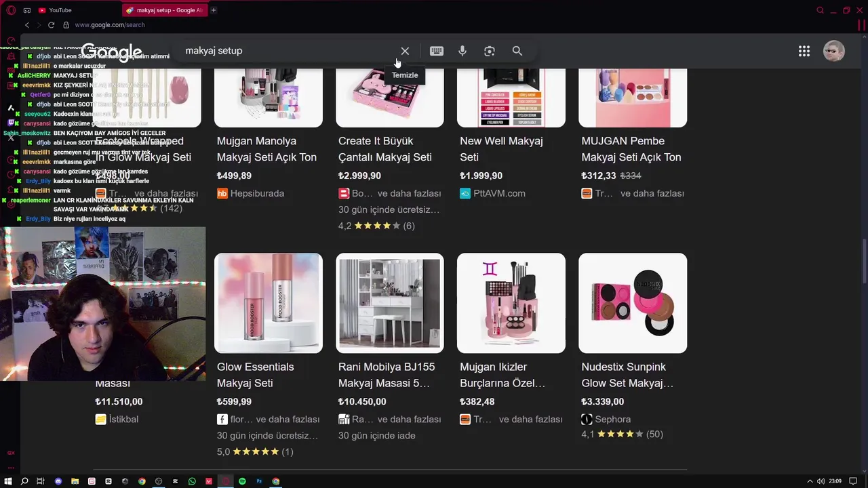Open browser tab search icon at top right

(x=820, y=10)
